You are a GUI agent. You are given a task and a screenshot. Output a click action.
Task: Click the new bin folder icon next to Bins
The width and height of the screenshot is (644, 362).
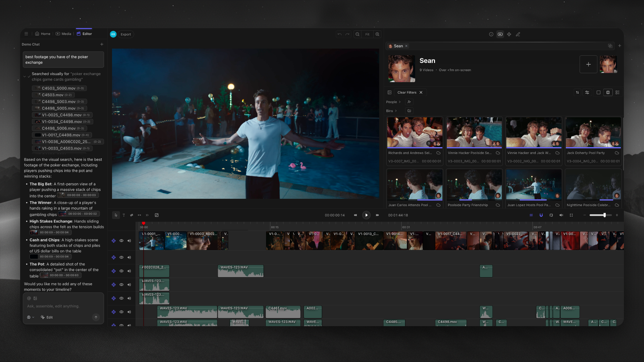coord(409,111)
